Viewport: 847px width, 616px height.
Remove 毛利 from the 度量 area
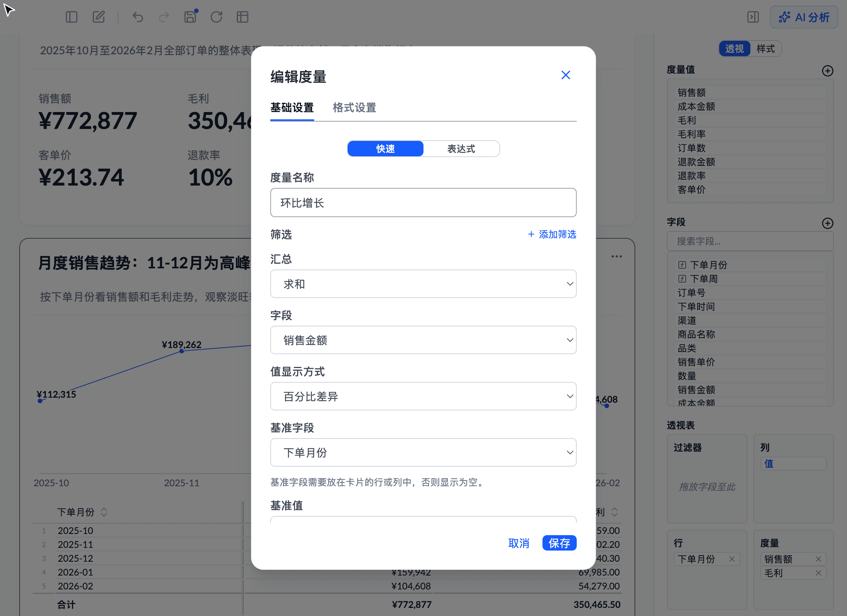(x=819, y=573)
